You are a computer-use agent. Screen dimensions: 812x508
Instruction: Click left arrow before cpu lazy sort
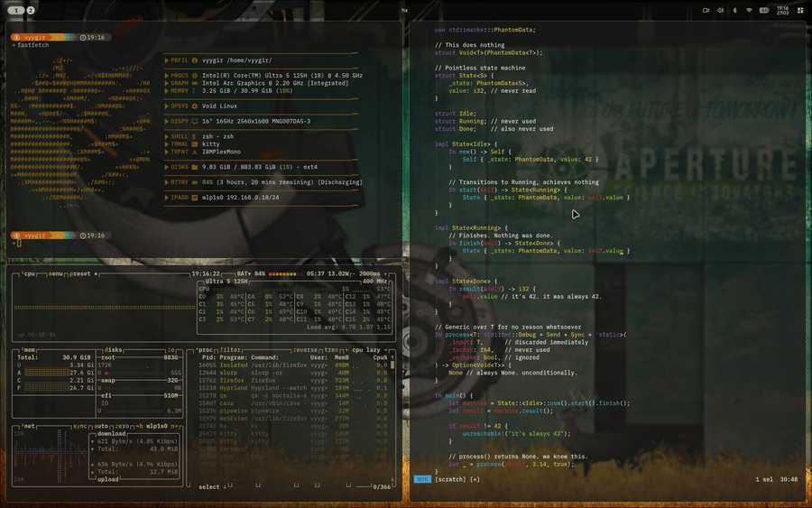(346, 349)
